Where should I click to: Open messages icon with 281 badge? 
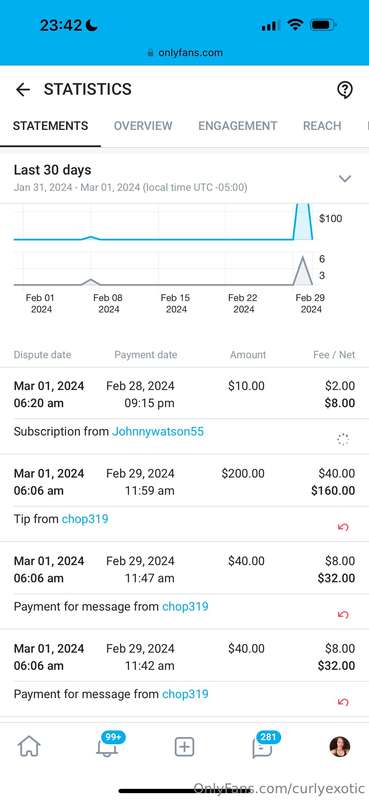[x=264, y=746]
